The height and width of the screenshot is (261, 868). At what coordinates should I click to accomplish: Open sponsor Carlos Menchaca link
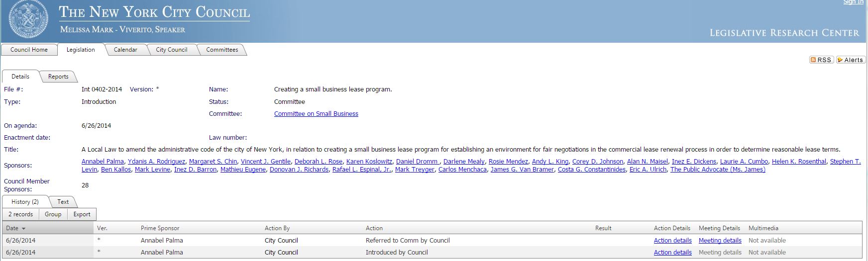462,170
